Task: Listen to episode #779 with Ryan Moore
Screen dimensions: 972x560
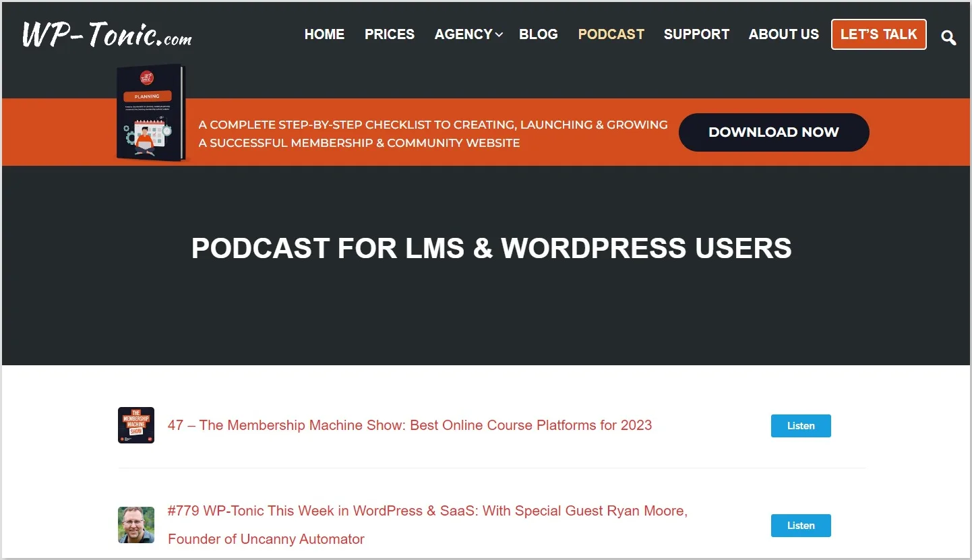Action: [801, 526]
